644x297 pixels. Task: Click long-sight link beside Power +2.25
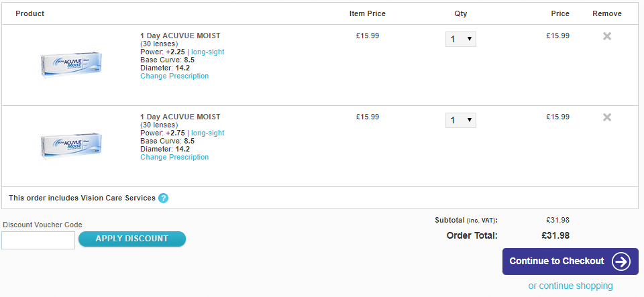(208, 52)
